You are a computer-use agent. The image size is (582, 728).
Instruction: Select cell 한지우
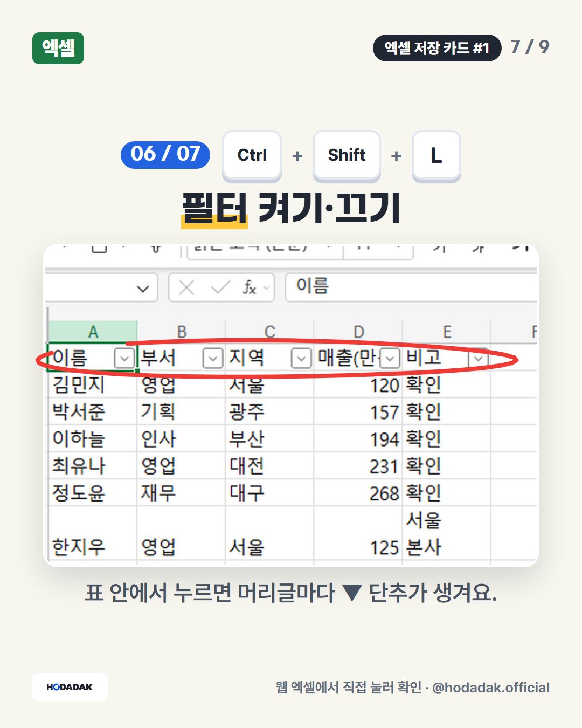(93, 534)
